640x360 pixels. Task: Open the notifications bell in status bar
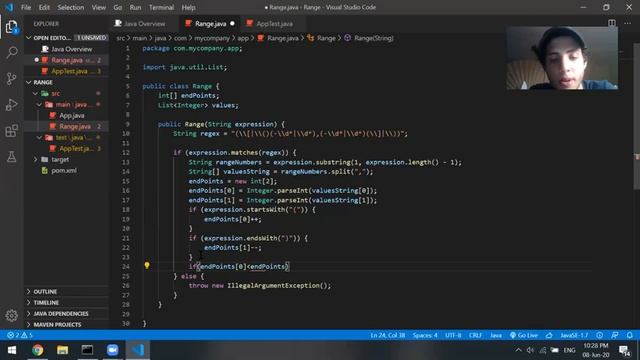tap(630, 335)
